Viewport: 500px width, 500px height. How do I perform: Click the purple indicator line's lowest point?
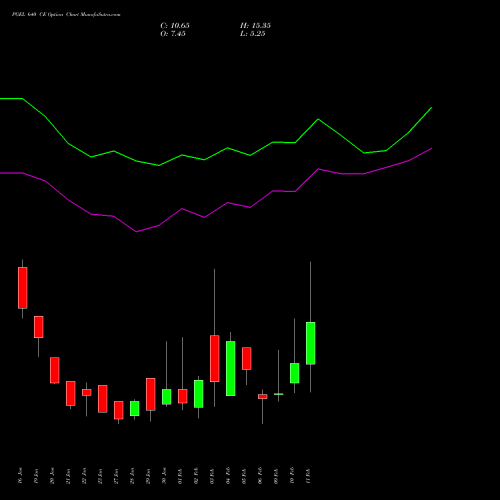[136, 231]
